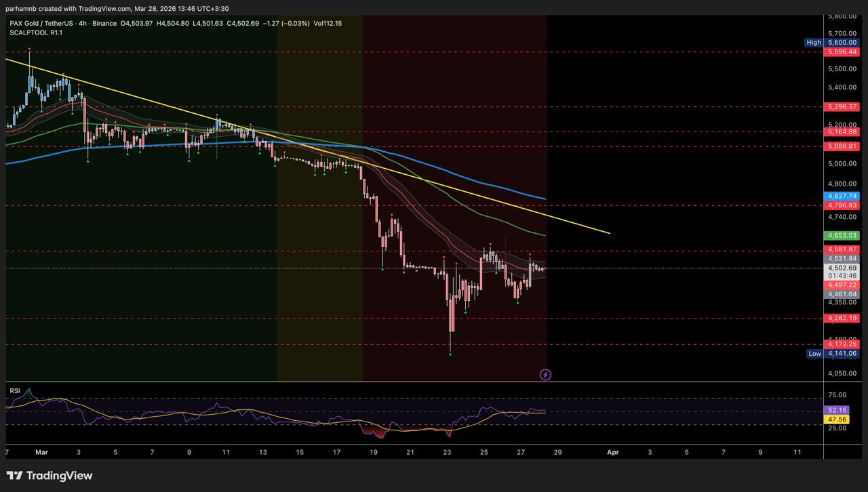The width and height of the screenshot is (868, 492).
Task: Click the Vol 112.15 volume legend
Action: pos(328,23)
